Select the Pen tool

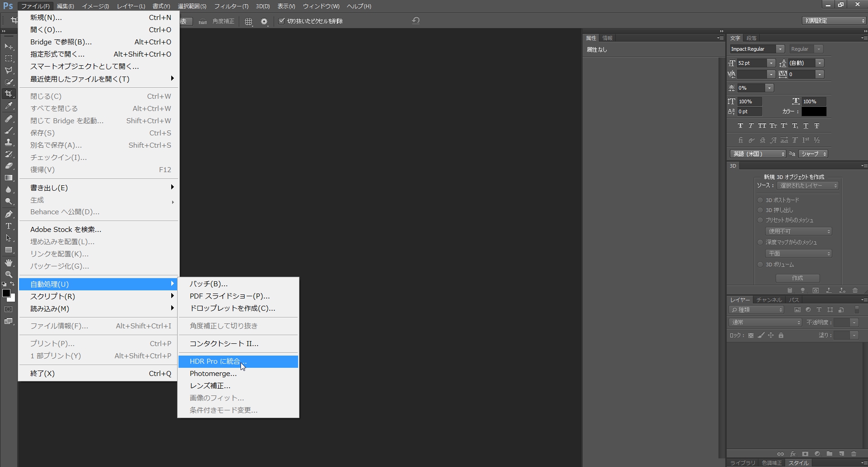(x=9, y=214)
